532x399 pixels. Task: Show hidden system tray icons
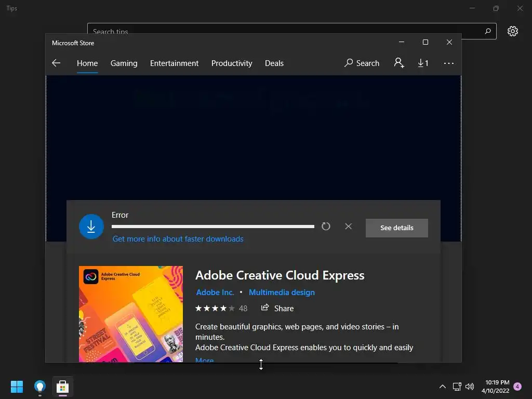pyautogui.click(x=443, y=387)
